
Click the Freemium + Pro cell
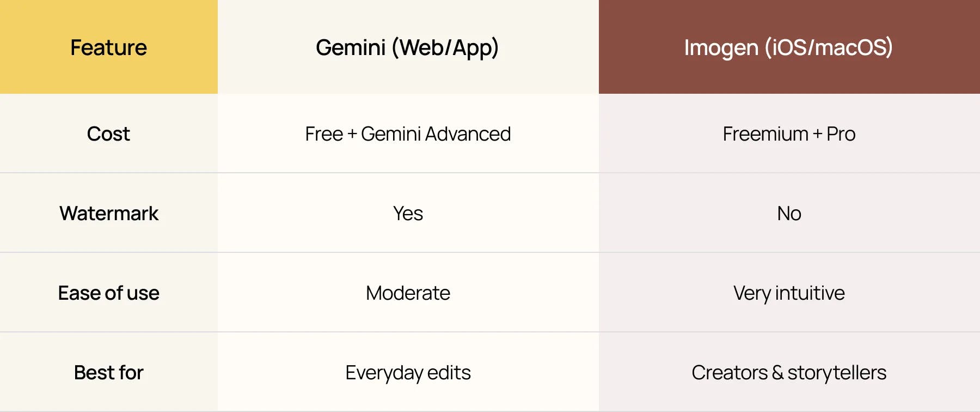[x=789, y=134]
